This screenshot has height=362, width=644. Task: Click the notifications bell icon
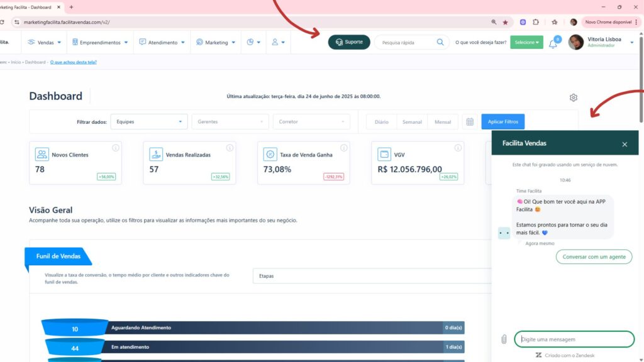(x=553, y=43)
